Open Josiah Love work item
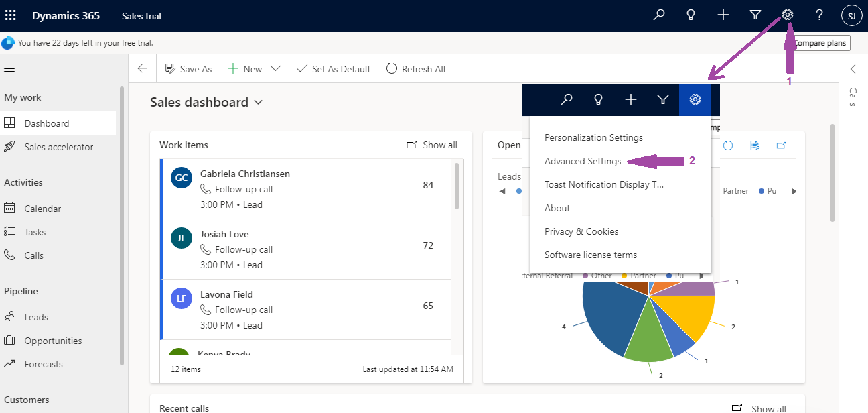 (306, 249)
